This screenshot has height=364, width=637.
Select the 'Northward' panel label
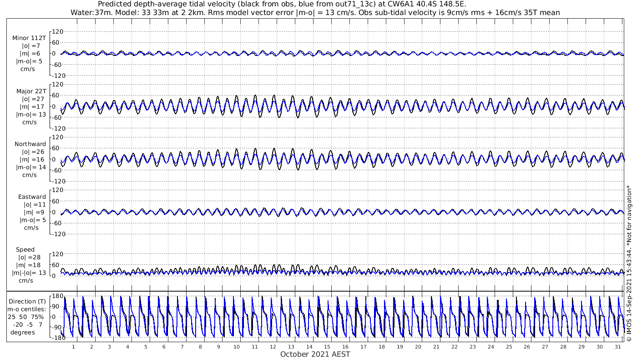(x=30, y=144)
